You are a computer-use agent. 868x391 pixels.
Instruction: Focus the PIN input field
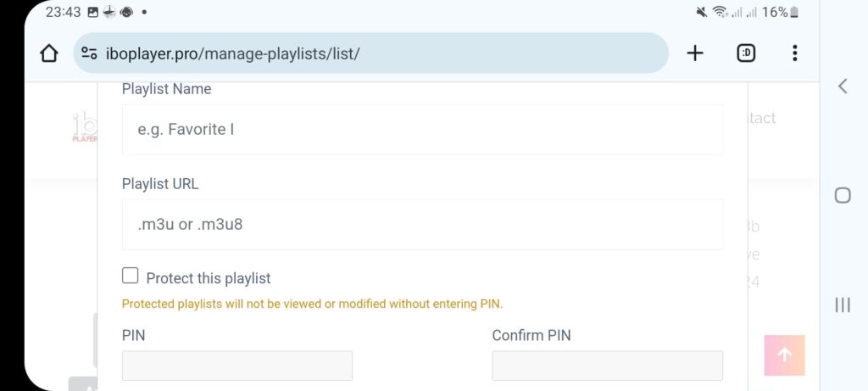[237, 366]
